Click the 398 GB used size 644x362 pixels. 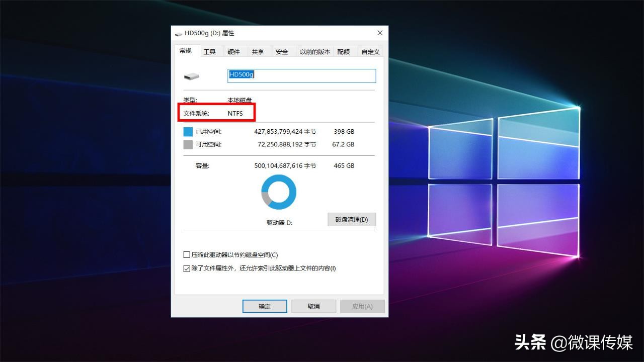[344, 132]
